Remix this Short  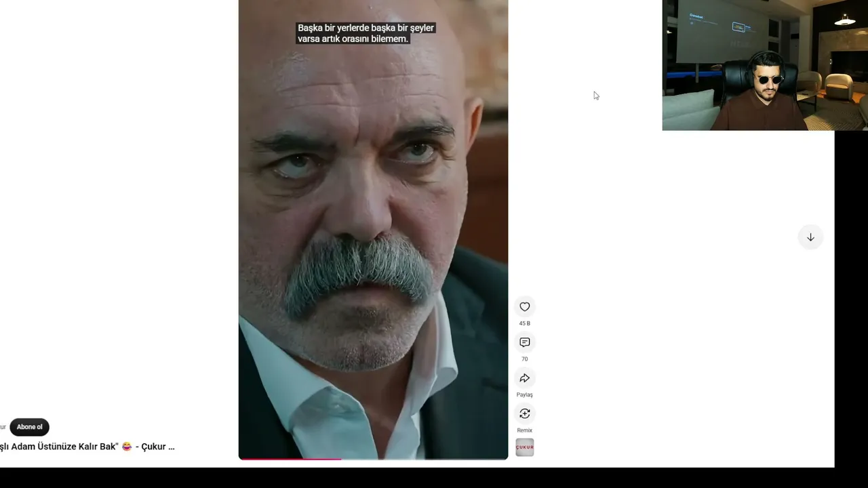click(x=524, y=413)
